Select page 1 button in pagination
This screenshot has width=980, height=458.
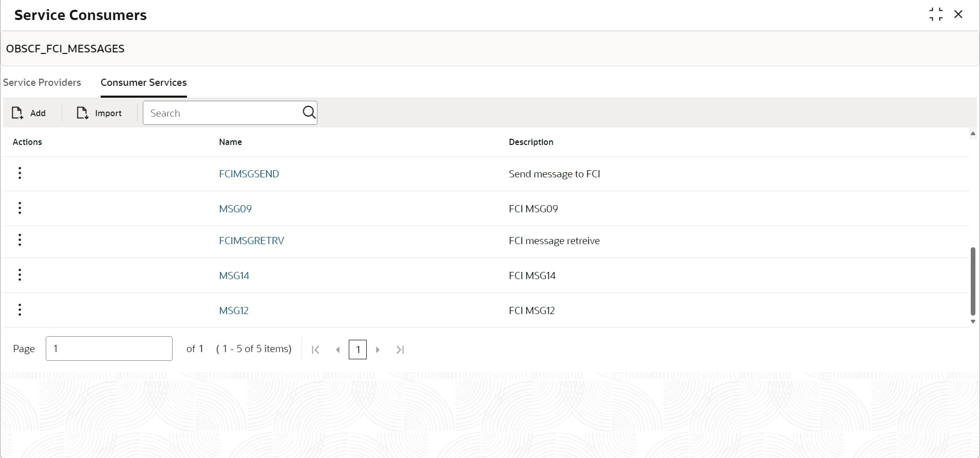(x=357, y=350)
